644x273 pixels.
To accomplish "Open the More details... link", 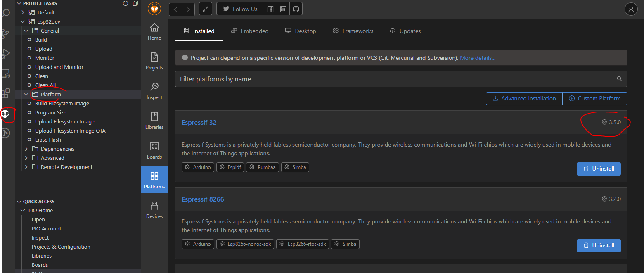I will click(478, 58).
